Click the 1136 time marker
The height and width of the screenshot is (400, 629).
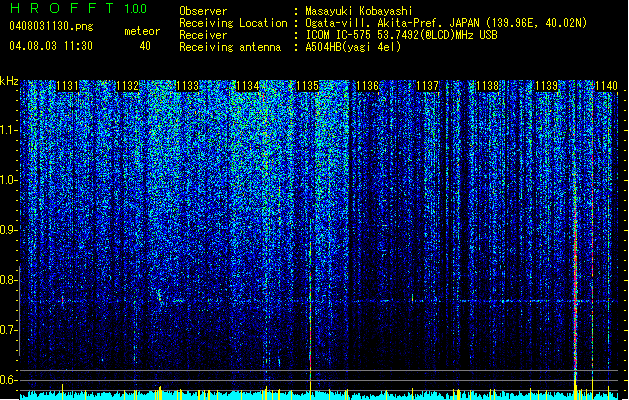[367, 86]
